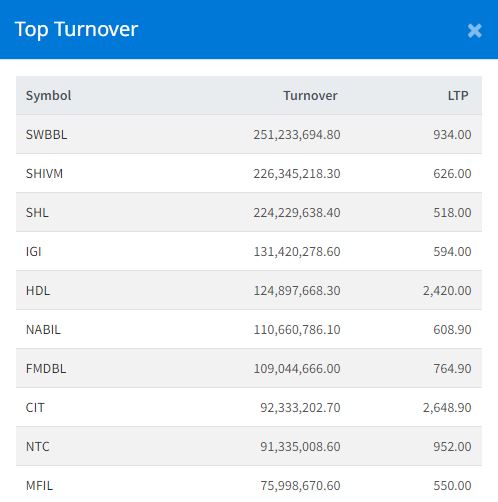Click CIT's LTP 2,648.90
This screenshot has width=498, height=502.
pyautogui.click(x=447, y=408)
